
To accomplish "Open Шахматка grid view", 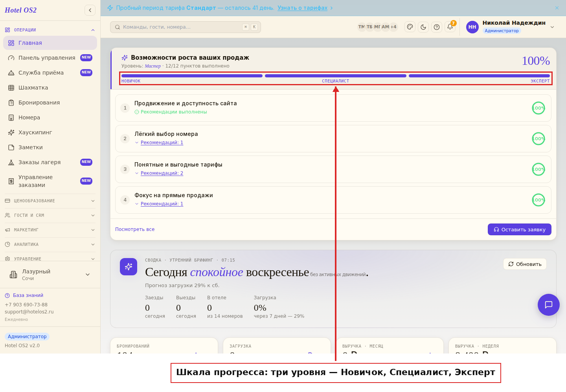I will tap(50, 88).
